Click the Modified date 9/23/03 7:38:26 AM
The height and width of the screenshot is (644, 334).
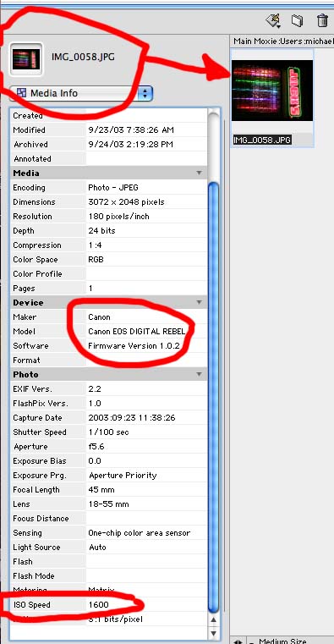131,129
